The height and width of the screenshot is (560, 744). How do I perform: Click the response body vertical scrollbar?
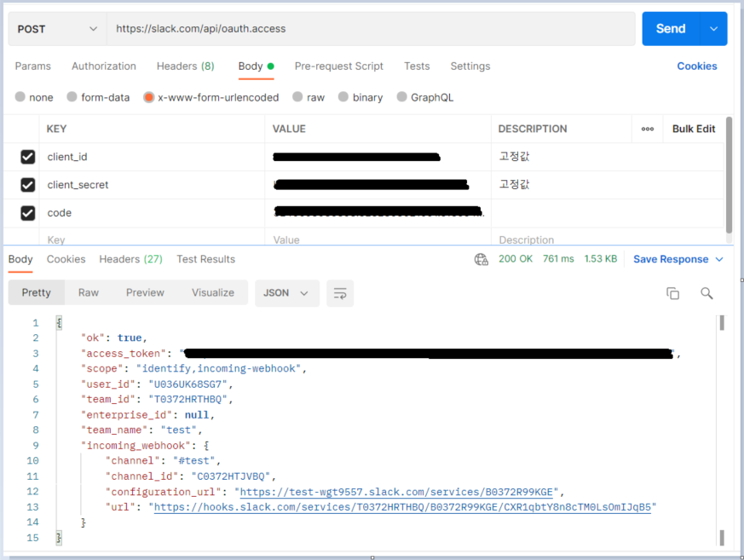point(722,323)
